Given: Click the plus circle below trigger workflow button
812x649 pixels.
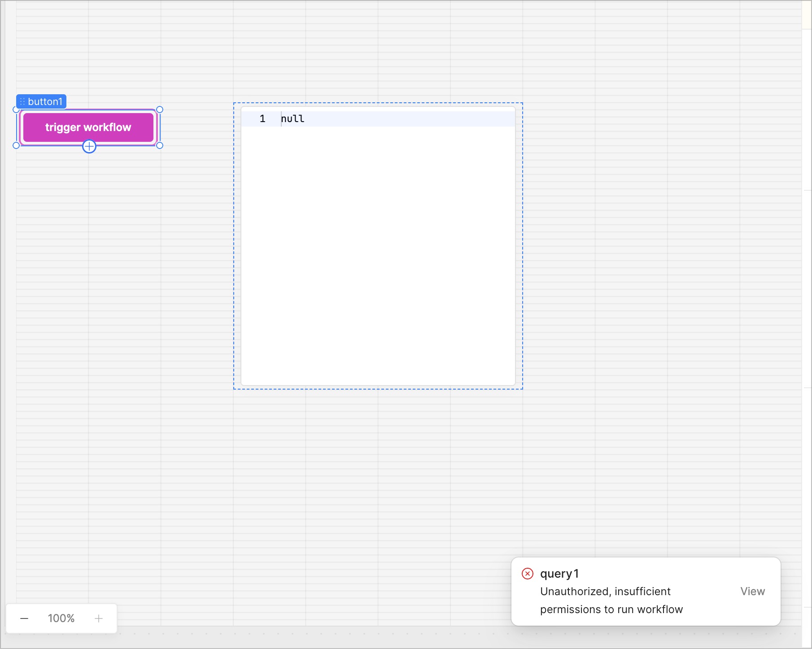Looking at the screenshot, I should coord(89,146).
